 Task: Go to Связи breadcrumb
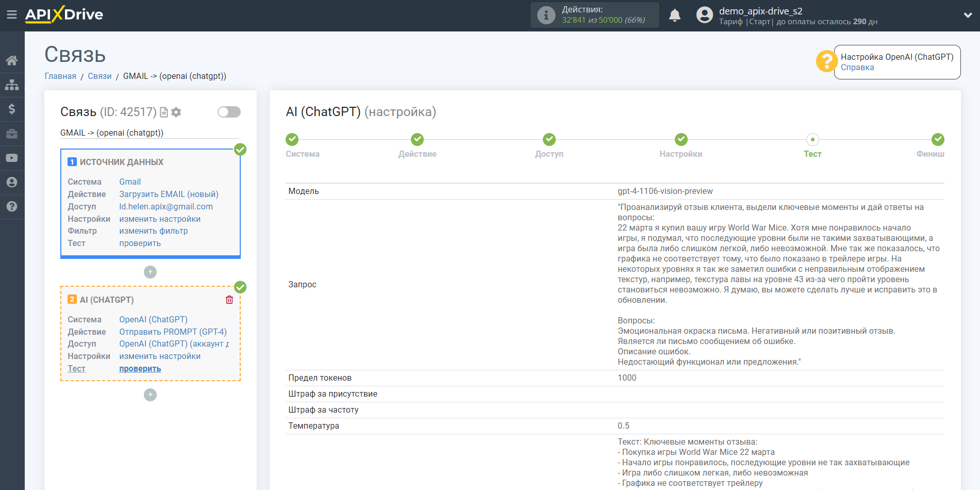coord(99,76)
